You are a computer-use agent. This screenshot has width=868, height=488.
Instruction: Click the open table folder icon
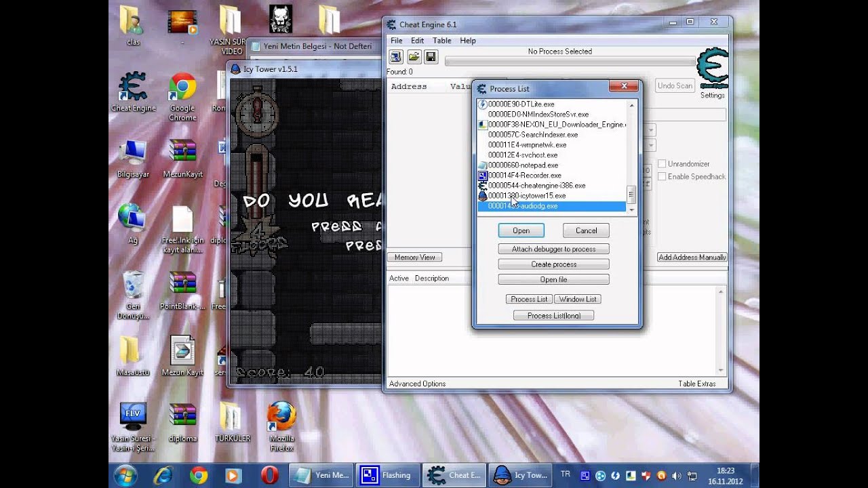[x=413, y=57]
